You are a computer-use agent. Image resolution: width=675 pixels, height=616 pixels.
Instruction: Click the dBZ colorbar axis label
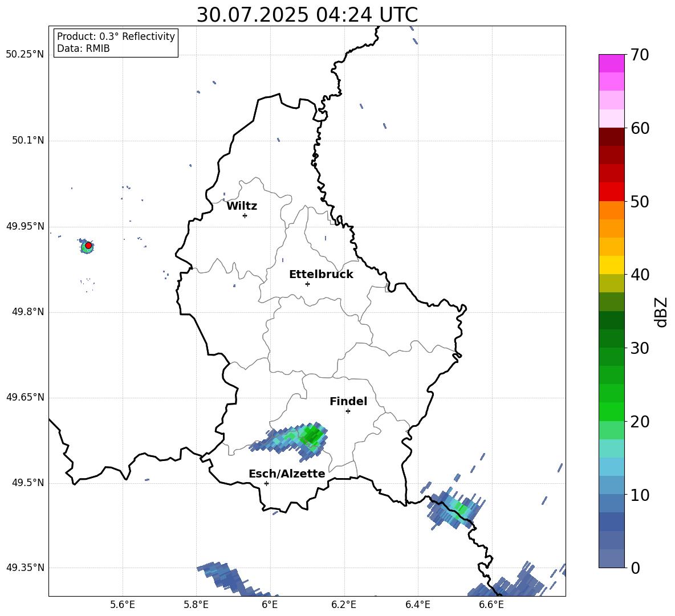662,312
